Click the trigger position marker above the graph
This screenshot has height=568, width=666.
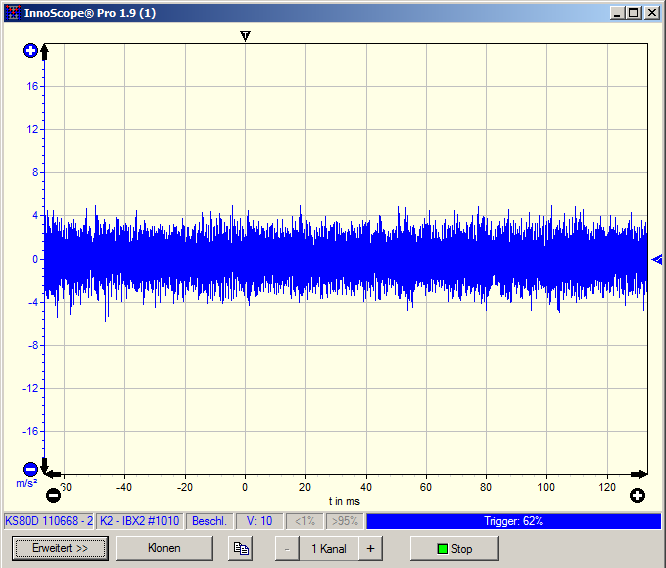tap(245, 36)
